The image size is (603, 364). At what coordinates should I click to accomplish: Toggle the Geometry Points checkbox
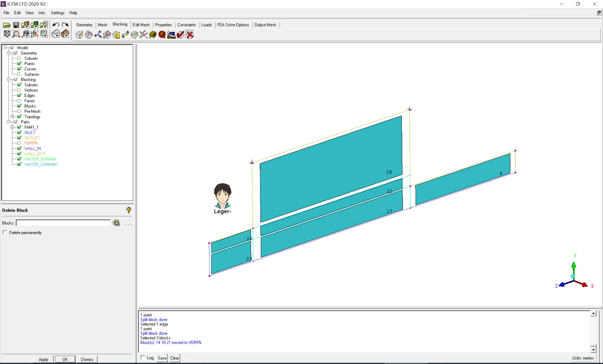[x=19, y=64]
